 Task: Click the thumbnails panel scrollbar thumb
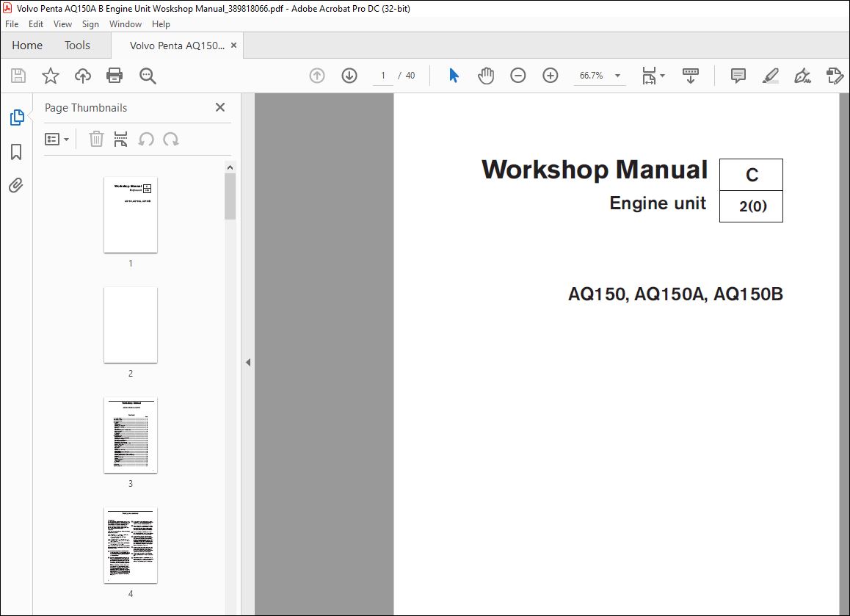point(230,196)
